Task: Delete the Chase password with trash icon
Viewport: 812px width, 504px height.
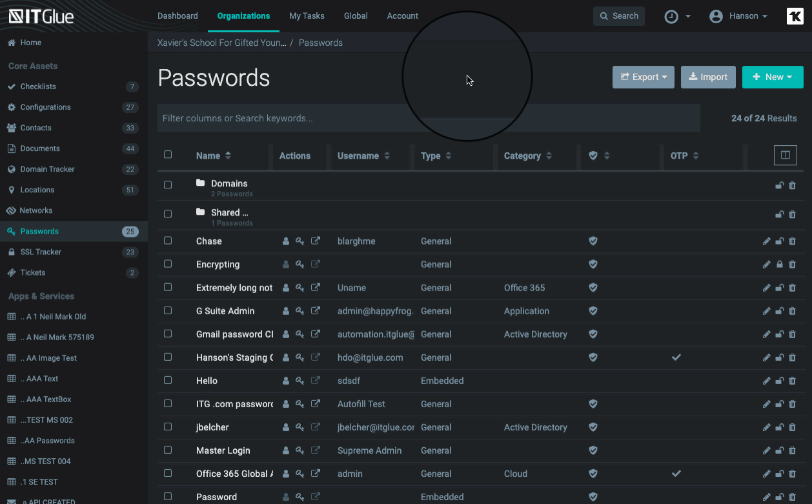Action: (x=793, y=241)
